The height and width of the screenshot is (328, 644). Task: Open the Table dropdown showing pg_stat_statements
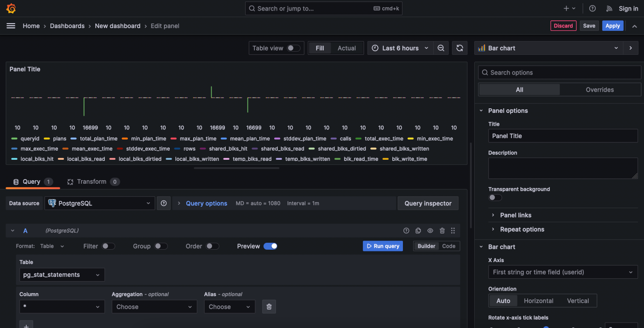click(62, 275)
